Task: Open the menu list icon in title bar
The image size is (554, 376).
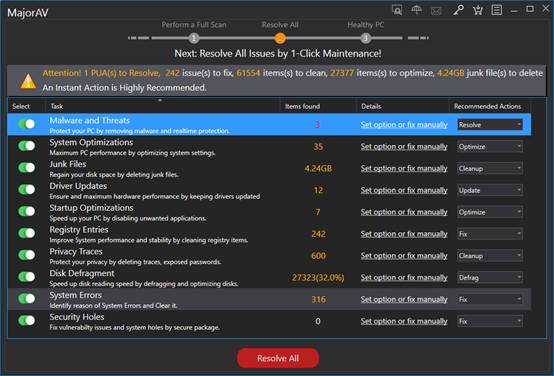Action: (x=496, y=10)
